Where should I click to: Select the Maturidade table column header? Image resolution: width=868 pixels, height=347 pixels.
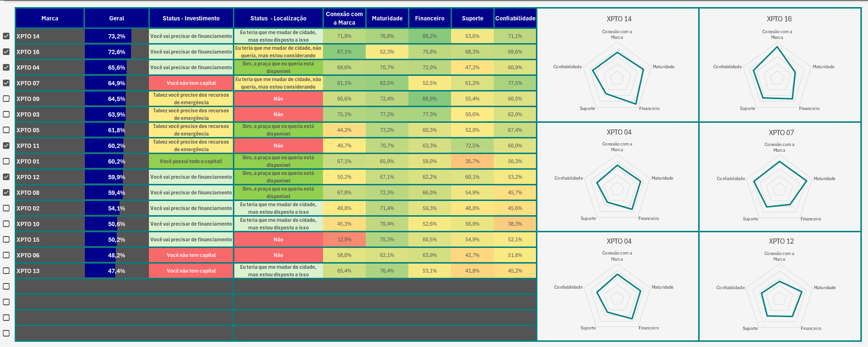[x=387, y=18]
